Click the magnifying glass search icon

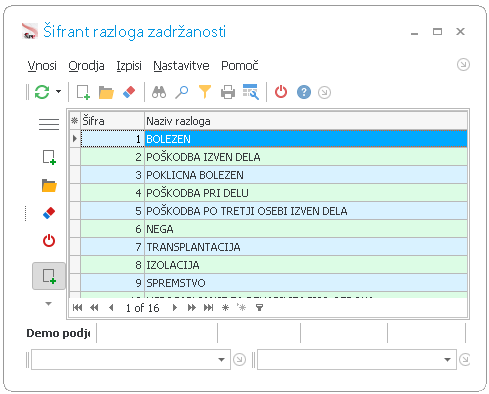tap(182, 92)
